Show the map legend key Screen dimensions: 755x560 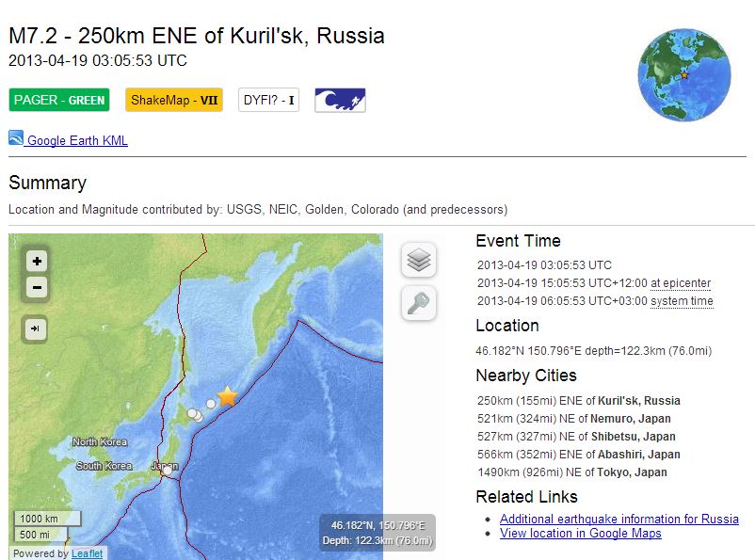point(419,303)
